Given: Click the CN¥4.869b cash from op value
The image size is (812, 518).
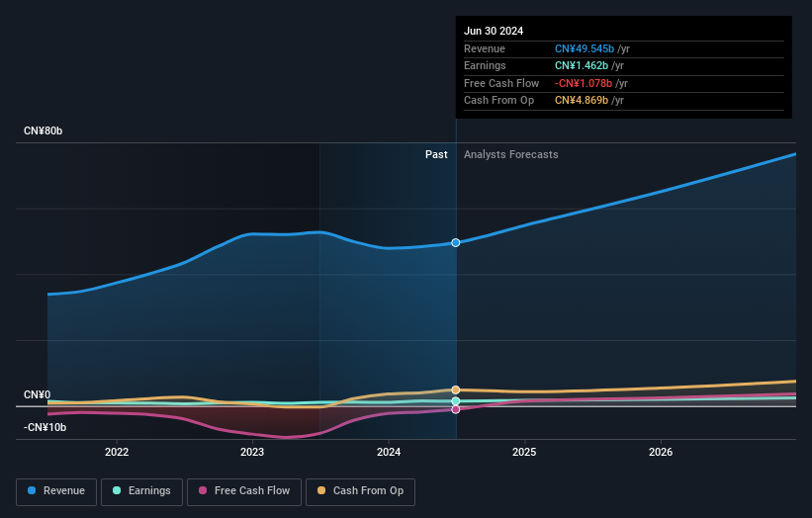Looking at the screenshot, I should click(581, 101).
